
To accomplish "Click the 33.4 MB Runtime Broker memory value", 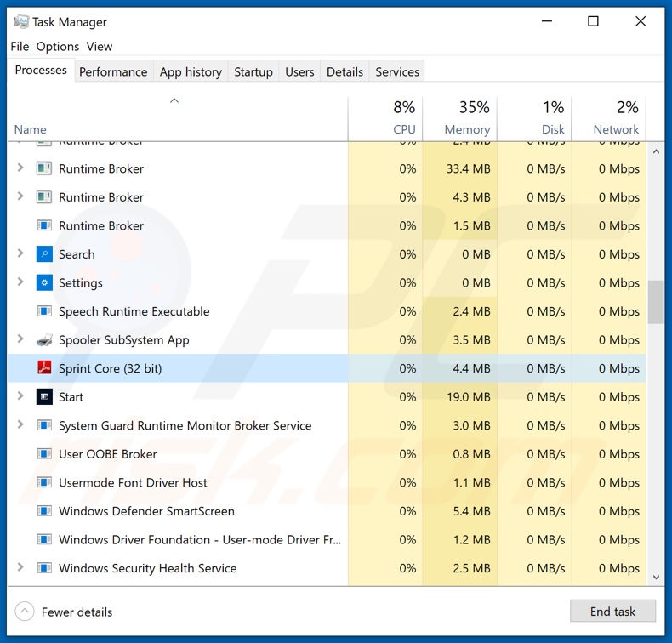I will click(469, 168).
